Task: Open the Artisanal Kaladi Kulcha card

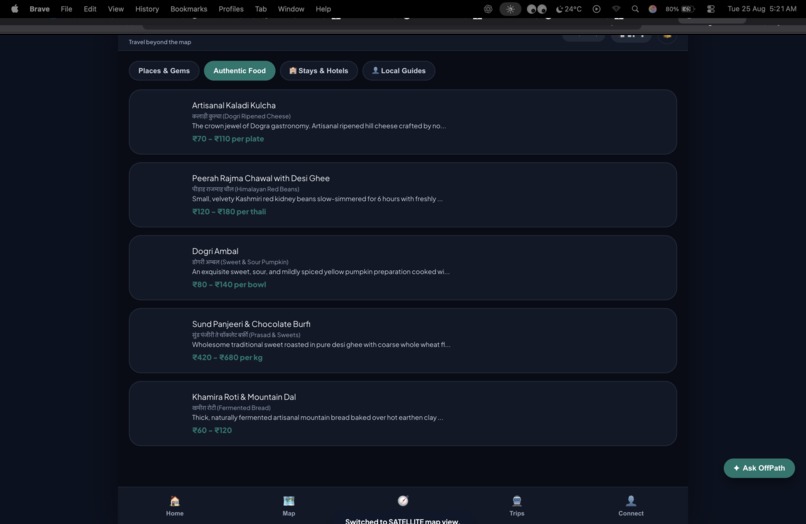Action: click(402, 122)
